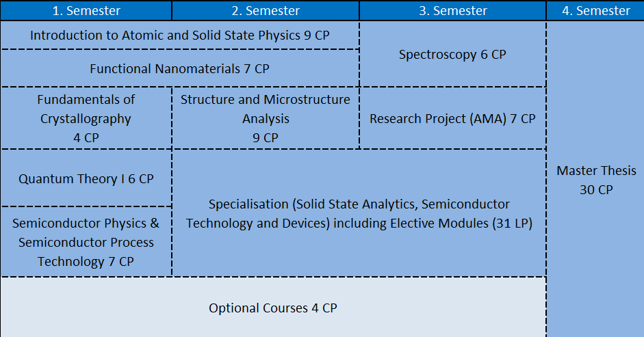This screenshot has height=337, width=644.
Task: Open the Research Project (AMA) 7 CP cell
Action: (452, 118)
